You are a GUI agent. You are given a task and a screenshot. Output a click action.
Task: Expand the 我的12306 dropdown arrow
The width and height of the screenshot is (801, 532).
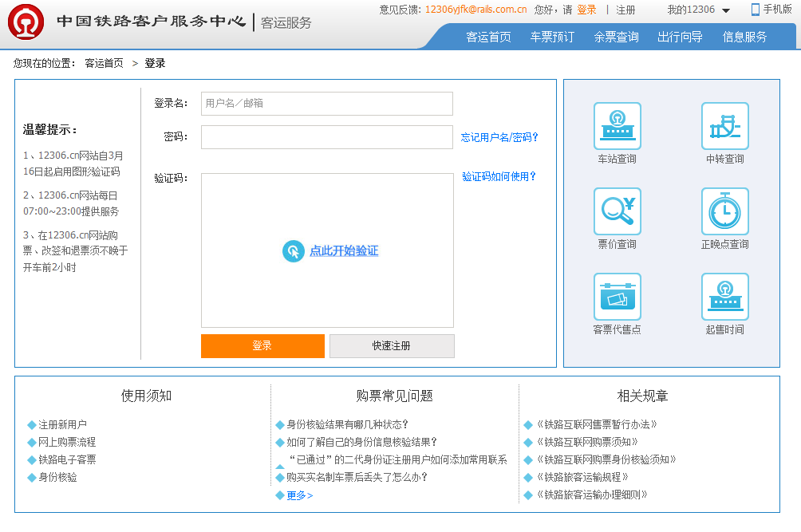point(726,10)
